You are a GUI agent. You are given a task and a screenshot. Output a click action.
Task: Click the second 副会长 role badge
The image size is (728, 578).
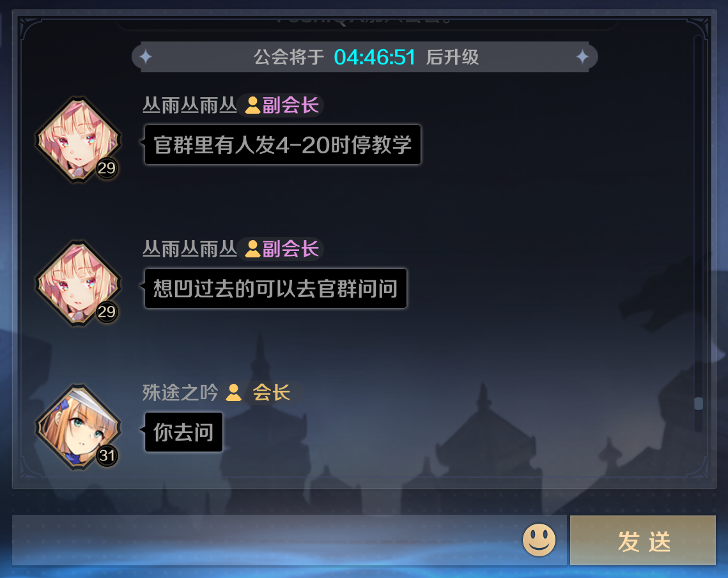click(x=281, y=249)
